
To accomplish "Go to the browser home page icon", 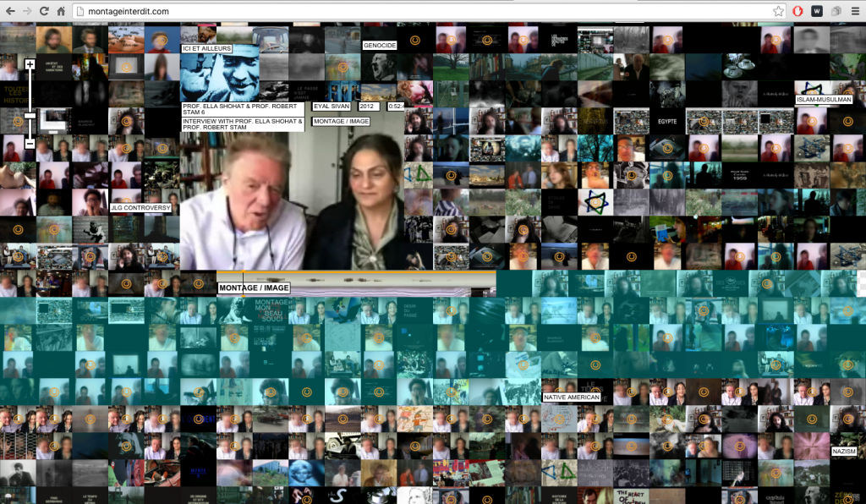I will [x=61, y=12].
